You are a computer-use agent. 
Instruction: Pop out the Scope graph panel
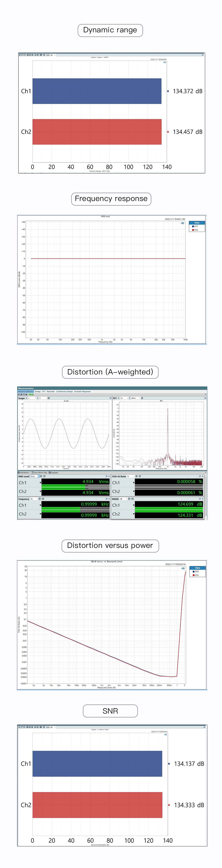pos(110,398)
